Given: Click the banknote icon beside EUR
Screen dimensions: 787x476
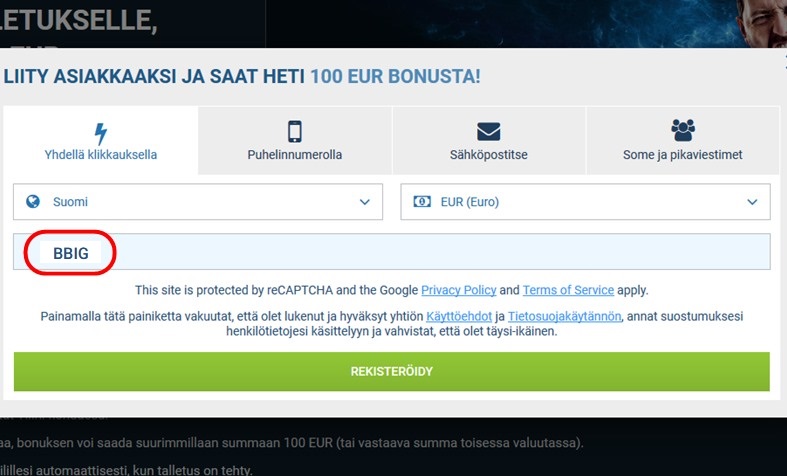Looking at the screenshot, I should pyautogui.click(x=421, y=202).
